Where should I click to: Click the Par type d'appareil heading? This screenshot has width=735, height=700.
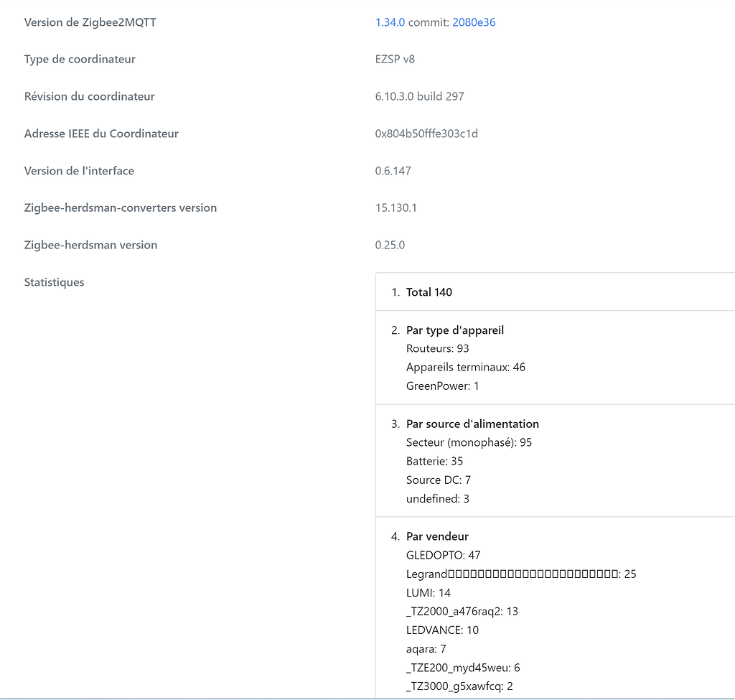(x=455, y=330)
